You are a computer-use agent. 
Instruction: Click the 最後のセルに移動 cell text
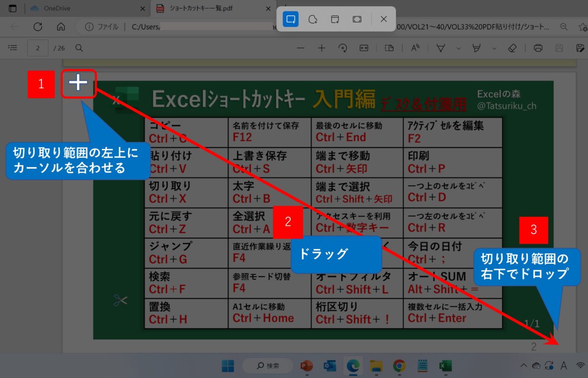(x=349, y=126)
